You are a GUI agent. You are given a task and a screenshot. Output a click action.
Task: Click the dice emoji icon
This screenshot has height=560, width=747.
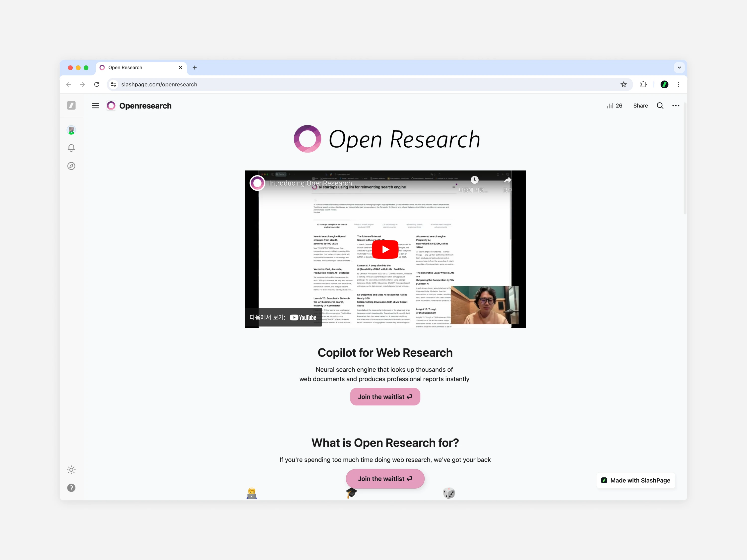[x=449, y=493]
